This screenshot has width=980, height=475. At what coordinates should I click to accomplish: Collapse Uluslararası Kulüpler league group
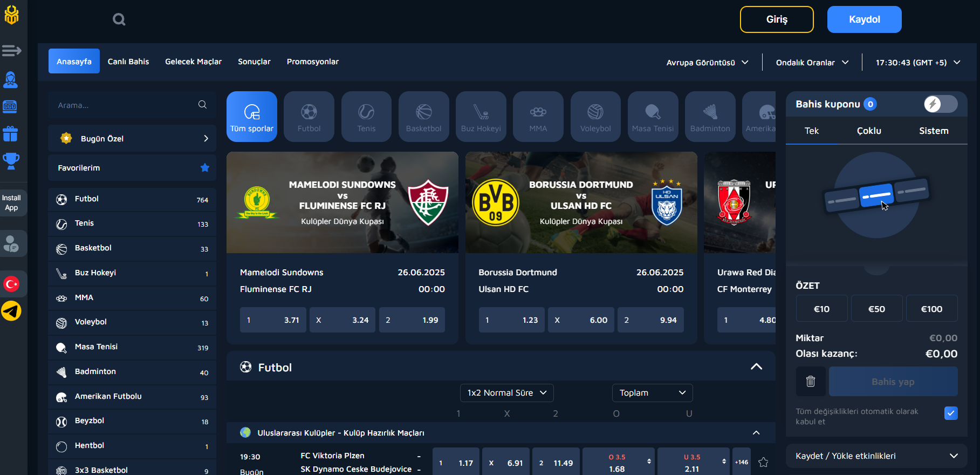point(756,433)
